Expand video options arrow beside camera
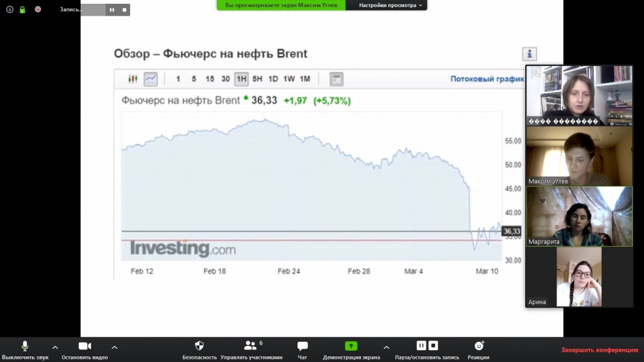 pyautogui.click(x=114, y=347)
